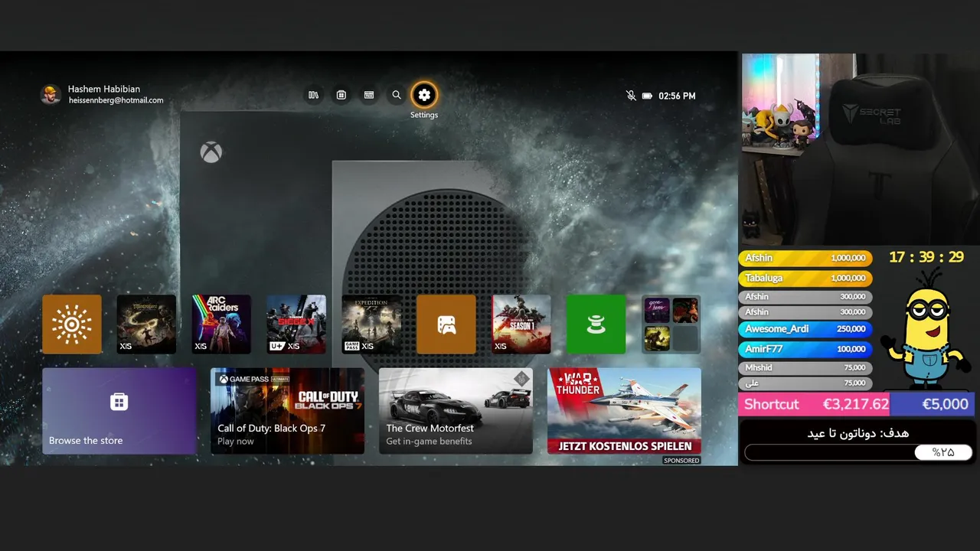980x551 pixels.
Task: Launch the Expedition 33 Game Pass tile
Action: [371, 324]
